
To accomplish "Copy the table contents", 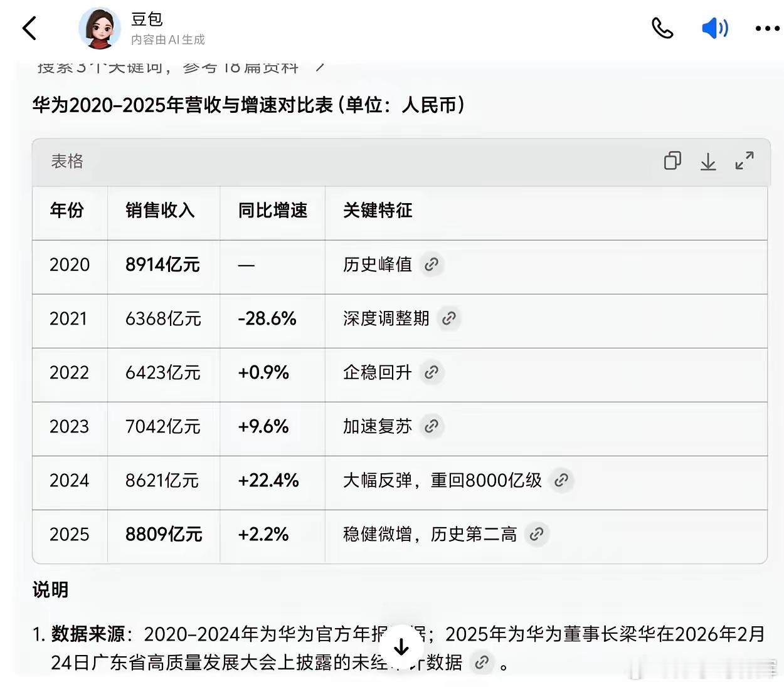I will coord(673,161).
